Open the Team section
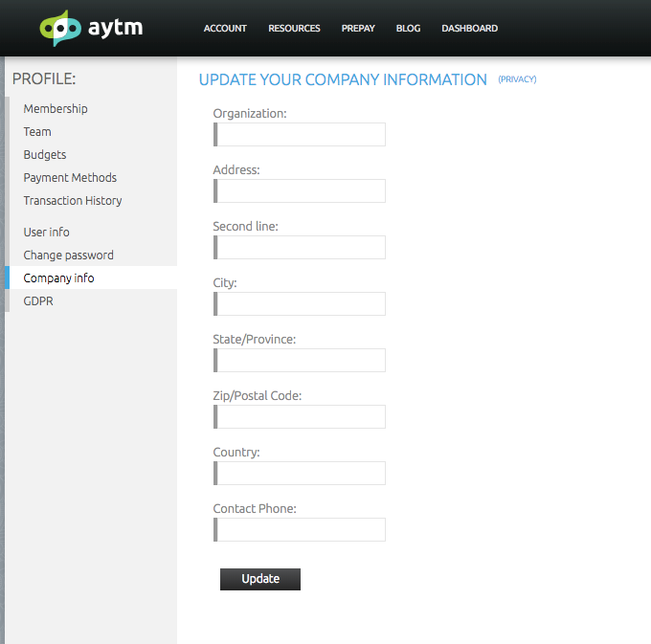Image resolution: width=651 pixels, height=644 pixels. (x=37, y=132)
